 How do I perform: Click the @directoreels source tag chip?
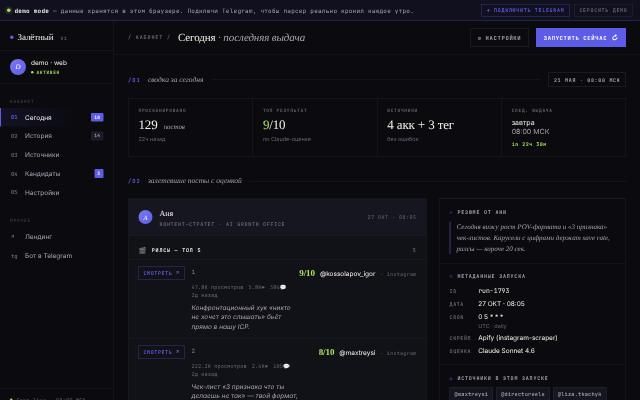pyautogui.click(x=522, y=394)
